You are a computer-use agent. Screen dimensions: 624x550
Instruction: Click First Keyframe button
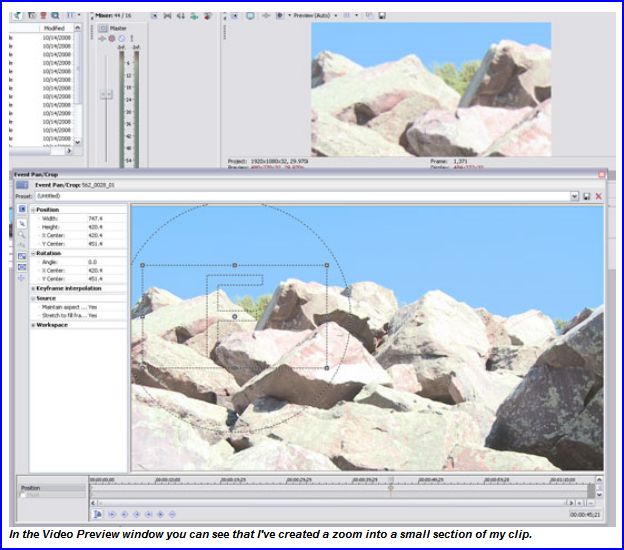tap(112, 515)
